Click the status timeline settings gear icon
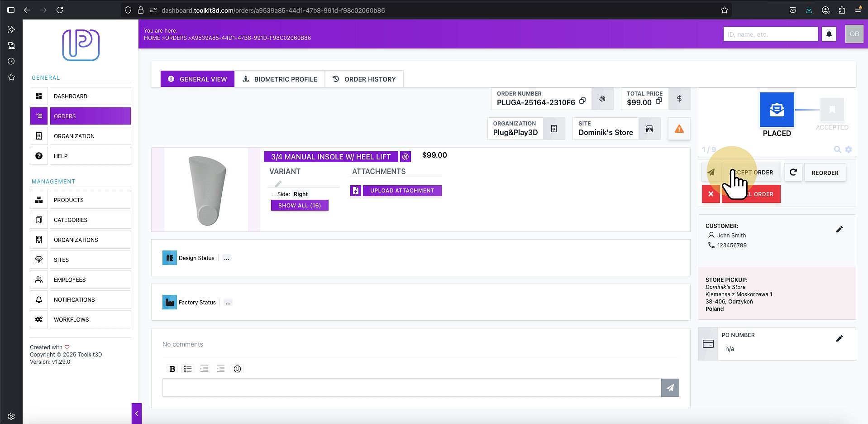This screenshot has height=424, width=868. (849, 149)
